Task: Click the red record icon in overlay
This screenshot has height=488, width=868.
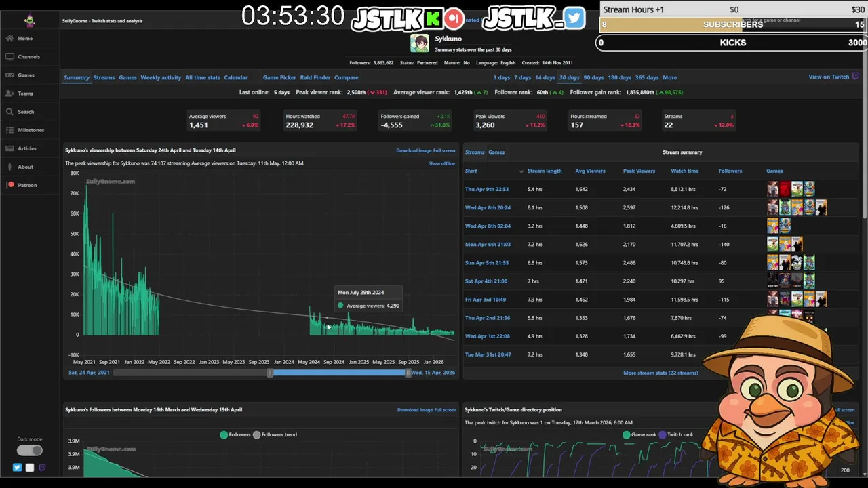Action: (x=454, y=18)
